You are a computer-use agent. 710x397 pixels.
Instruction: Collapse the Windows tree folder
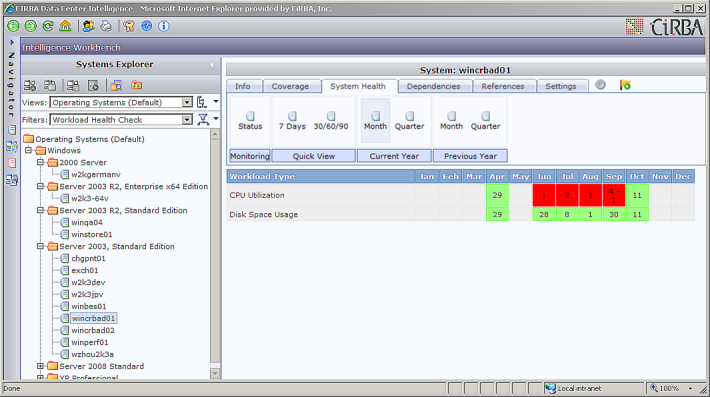point(29,150)
